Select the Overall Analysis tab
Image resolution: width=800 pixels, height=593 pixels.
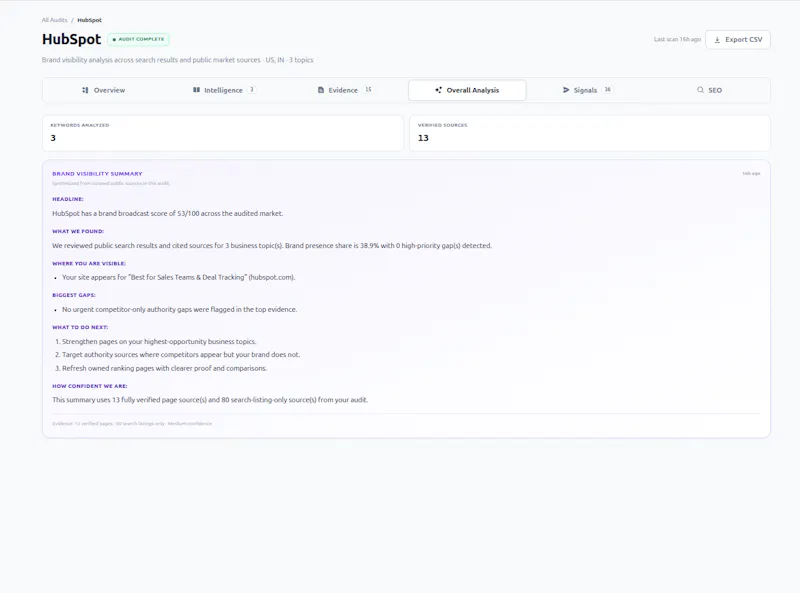(x=467, y=90)
